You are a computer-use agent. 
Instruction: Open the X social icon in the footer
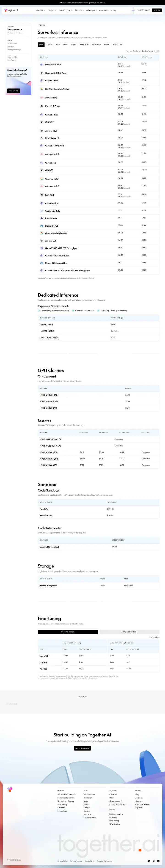(x=154, y=861)
